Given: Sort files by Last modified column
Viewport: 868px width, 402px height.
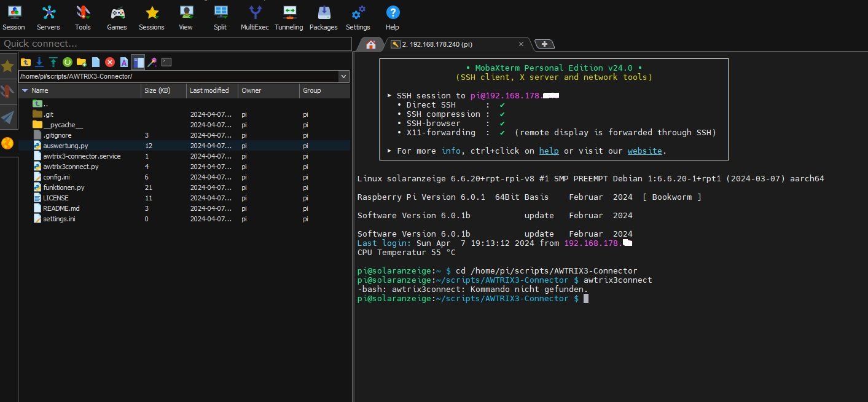Looking at the screenshot, I should tap(209, 90).
